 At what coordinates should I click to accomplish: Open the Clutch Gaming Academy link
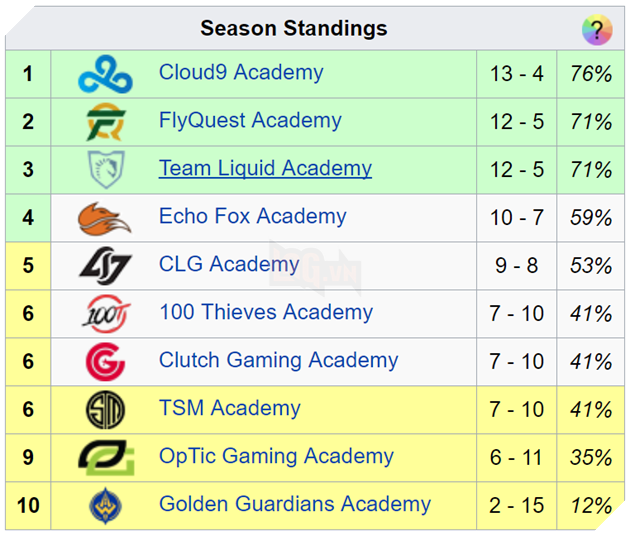tap(278, 361)
